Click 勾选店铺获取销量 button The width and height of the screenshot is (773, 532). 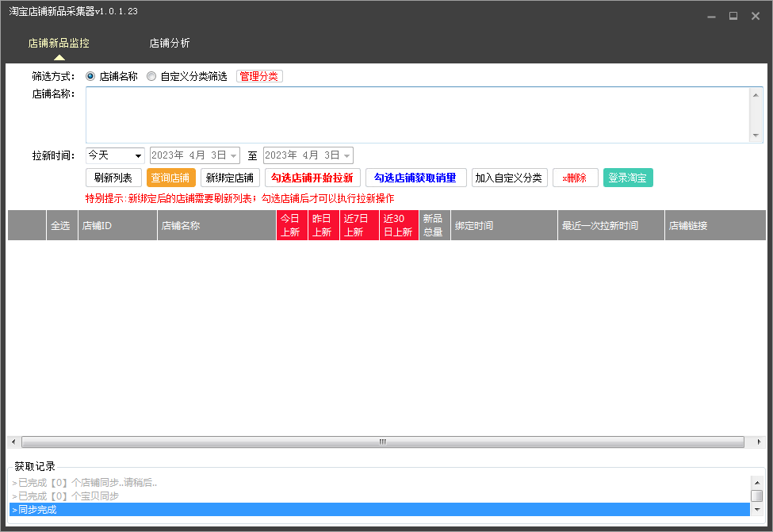point(415,178)
